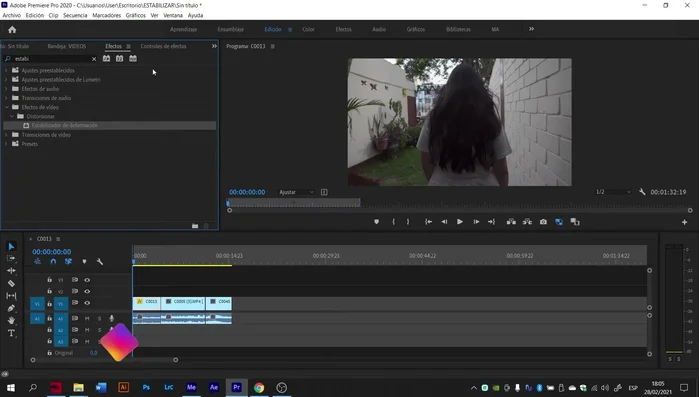Click 32-bit Color effects filter icon
Viewport: 699px width, 397px height.
(119, 58)
